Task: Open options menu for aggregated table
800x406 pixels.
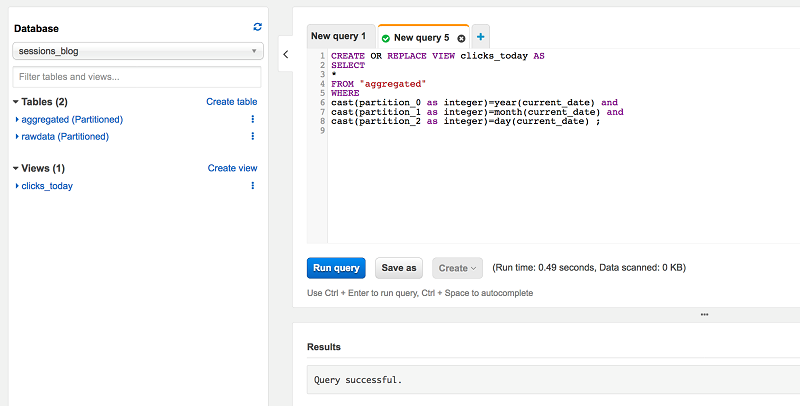Action: (253, 119)
